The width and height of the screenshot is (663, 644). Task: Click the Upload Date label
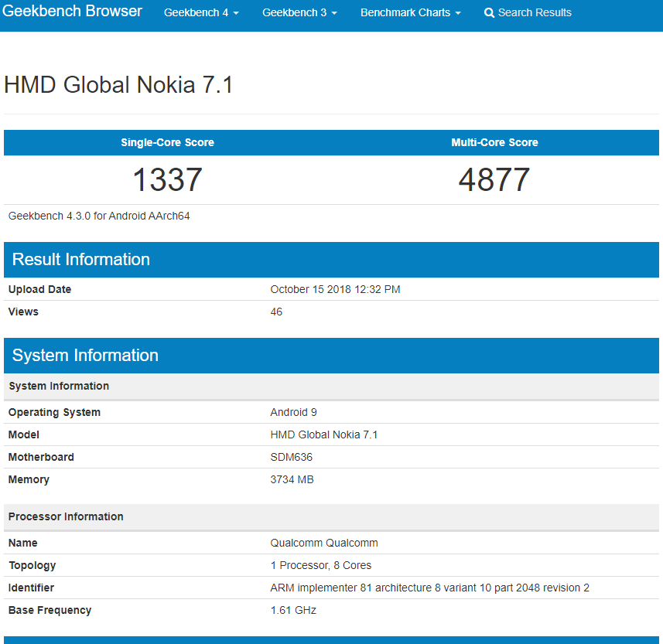point(39,289)
